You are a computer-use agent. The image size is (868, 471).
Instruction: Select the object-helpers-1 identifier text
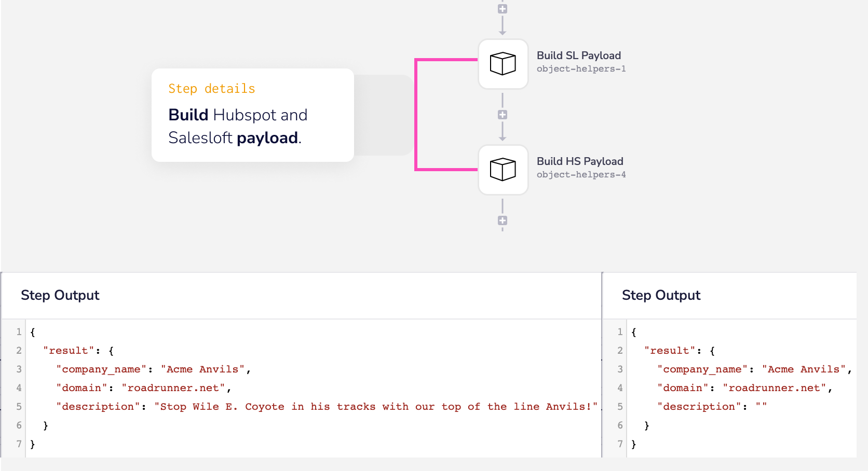(x=581, y=69)
